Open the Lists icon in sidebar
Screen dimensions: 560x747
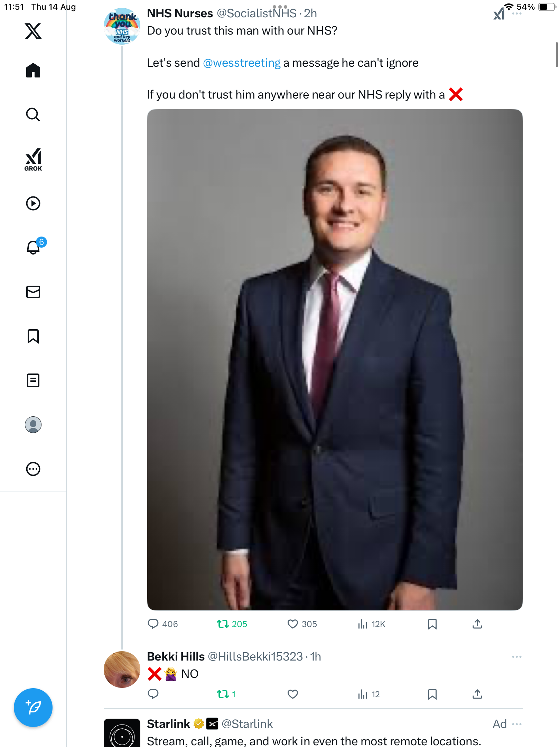click(x=33, y=380)
